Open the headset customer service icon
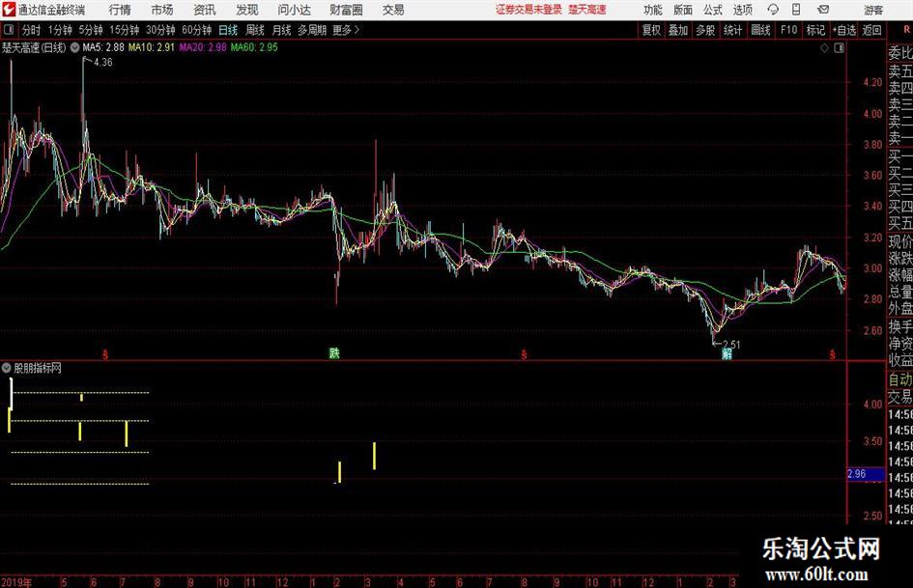The height and width of the screenshot is (588, 913). click(773, 10)
